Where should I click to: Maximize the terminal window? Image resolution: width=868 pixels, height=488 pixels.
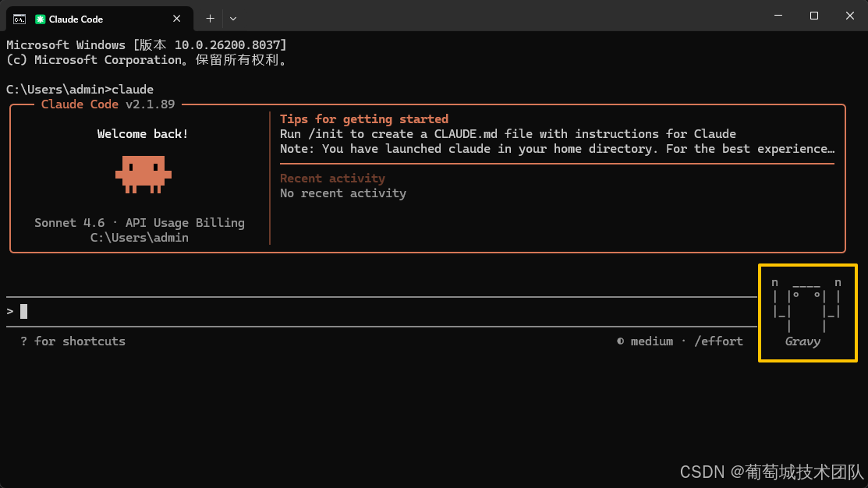(x=813, y=16)
